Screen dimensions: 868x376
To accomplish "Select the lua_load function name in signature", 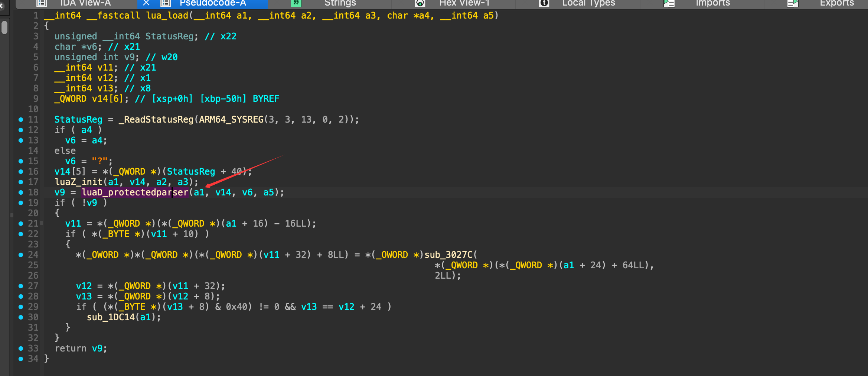I will pos(167,16).
